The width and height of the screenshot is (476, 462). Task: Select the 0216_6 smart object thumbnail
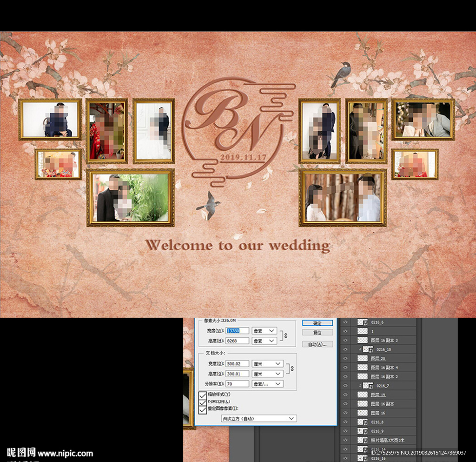coord(363,322)
